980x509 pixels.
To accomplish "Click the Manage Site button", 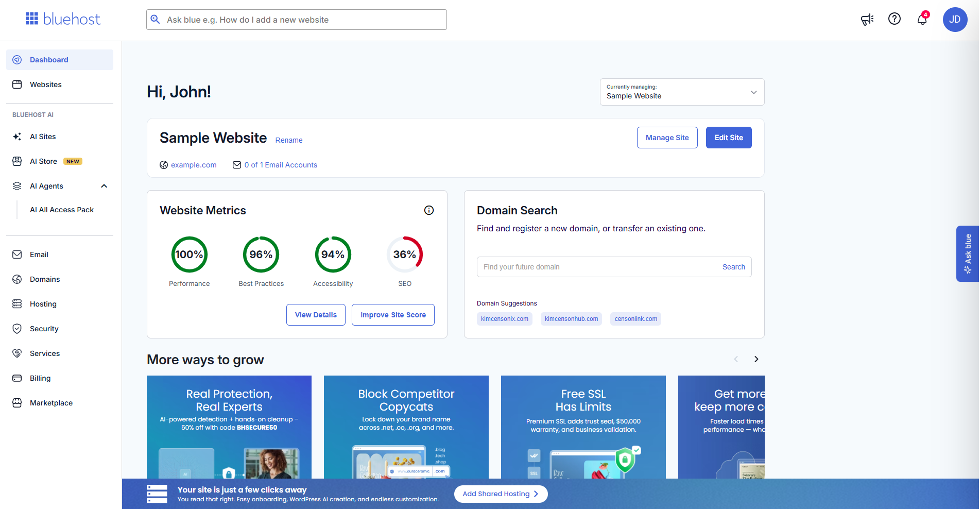I will 667,138.
